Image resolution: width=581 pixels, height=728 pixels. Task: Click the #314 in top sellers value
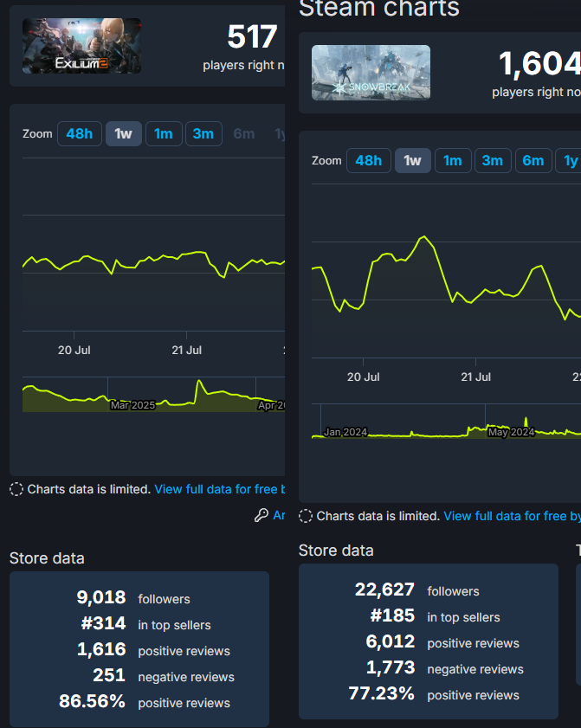click(x=103, y=623)
